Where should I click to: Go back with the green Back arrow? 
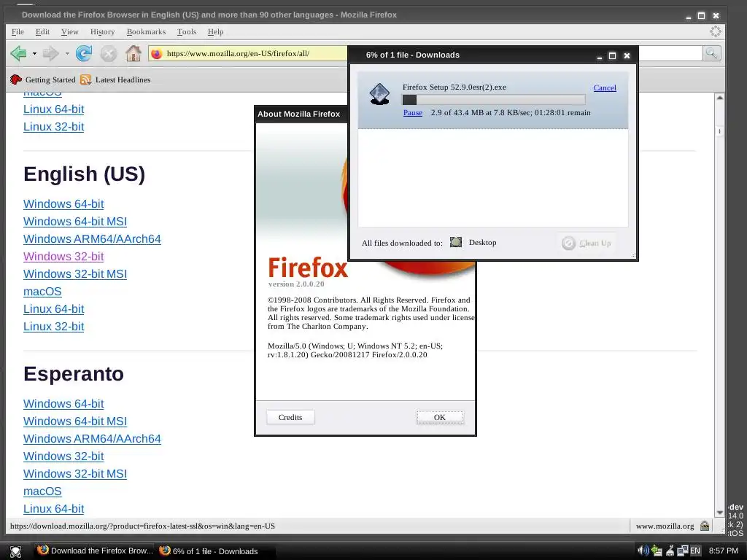(18, 53)
